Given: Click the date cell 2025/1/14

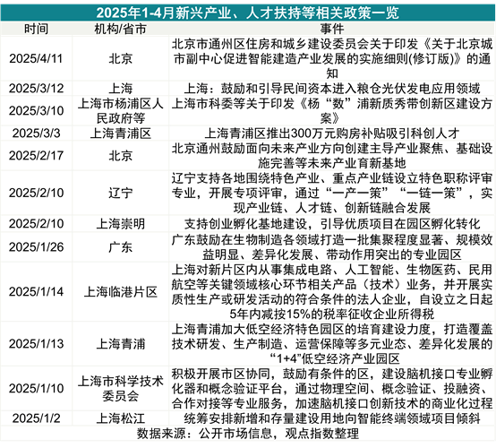Looking at the screenshot, I should coord(36,291).
